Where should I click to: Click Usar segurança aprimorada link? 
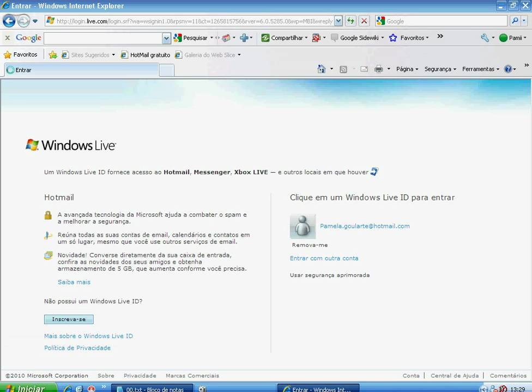click(x=330, y=275)
